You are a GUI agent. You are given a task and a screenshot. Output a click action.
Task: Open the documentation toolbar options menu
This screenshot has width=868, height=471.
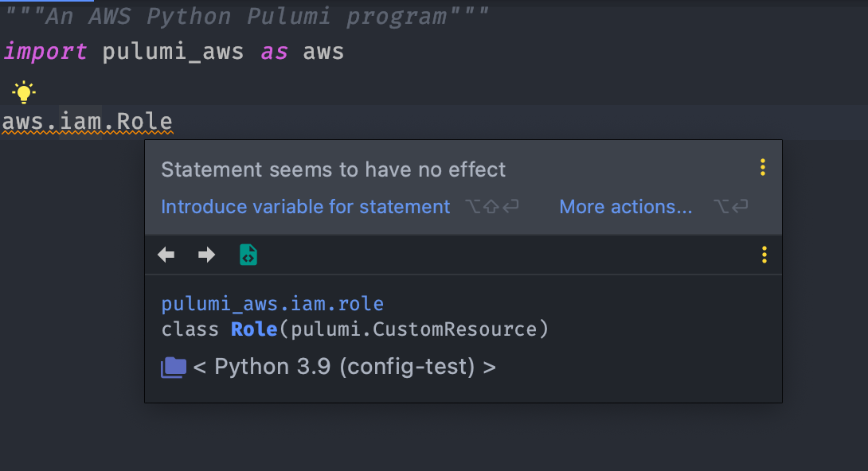click(x=764, y=255)
